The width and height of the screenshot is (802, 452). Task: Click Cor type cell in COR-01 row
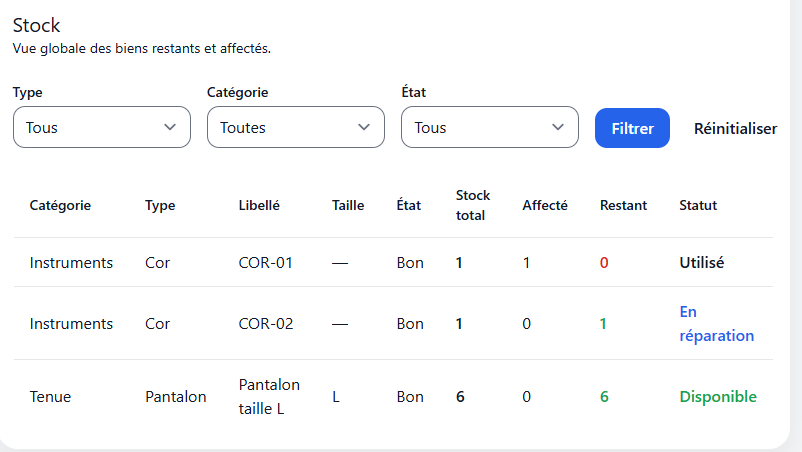point(157,263)
